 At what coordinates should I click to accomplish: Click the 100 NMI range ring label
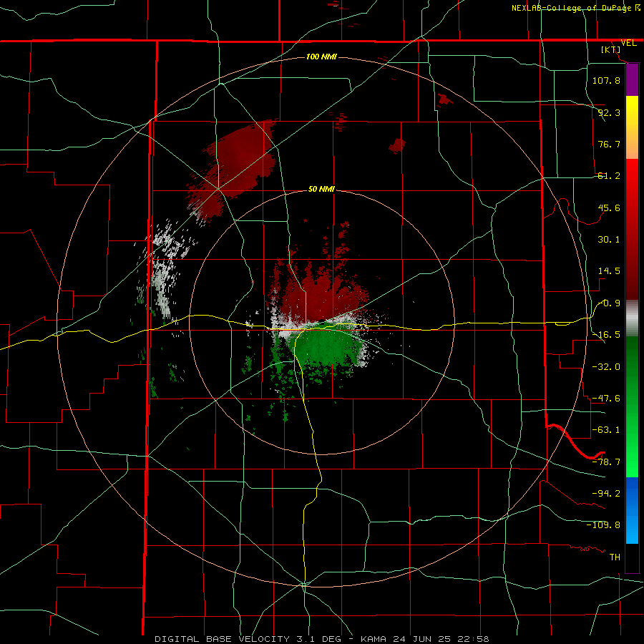[x=321, y=57]
